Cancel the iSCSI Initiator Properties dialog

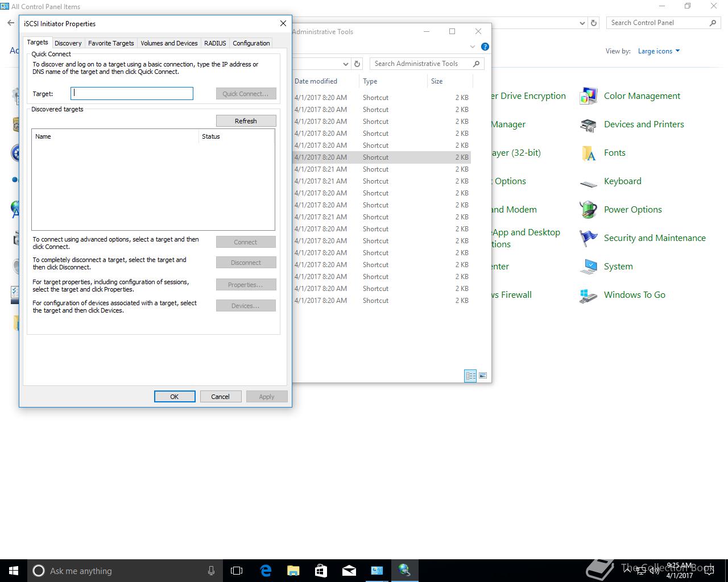(x=221, y=397)
